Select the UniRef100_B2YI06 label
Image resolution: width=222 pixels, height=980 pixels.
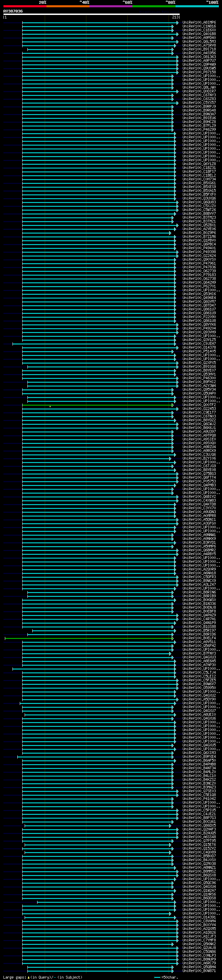pyautogui.click(x=199, y=459)
